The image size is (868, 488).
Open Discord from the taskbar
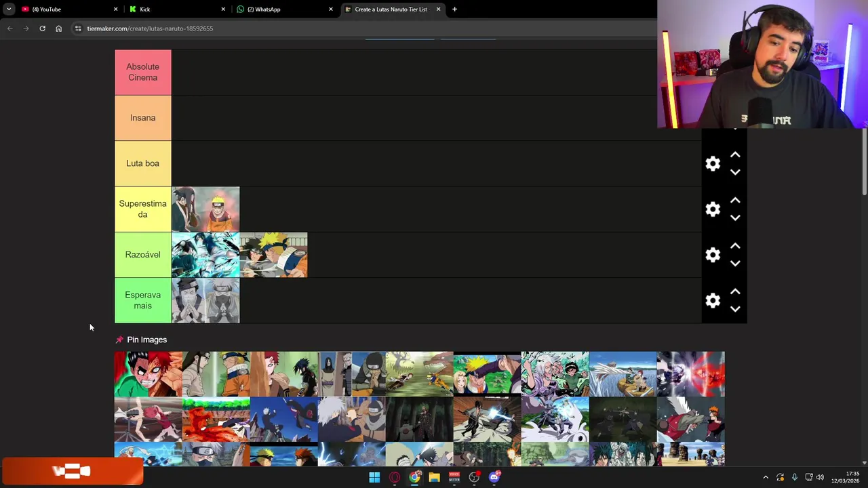coord(494,477)
